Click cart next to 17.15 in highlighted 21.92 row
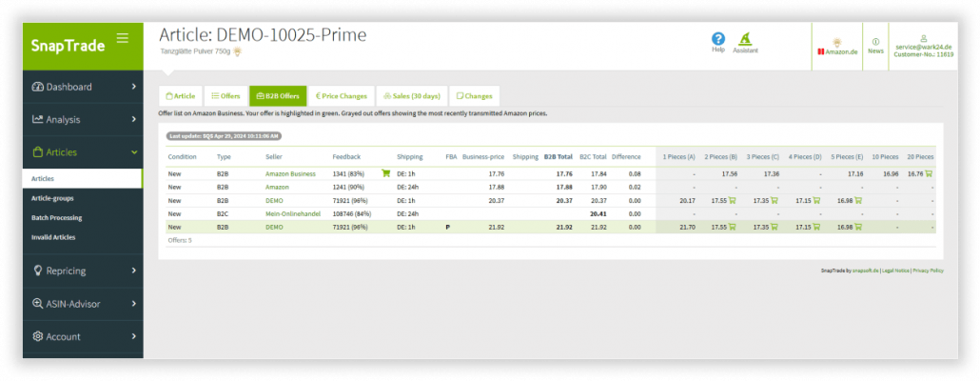 tap(815, 227)
